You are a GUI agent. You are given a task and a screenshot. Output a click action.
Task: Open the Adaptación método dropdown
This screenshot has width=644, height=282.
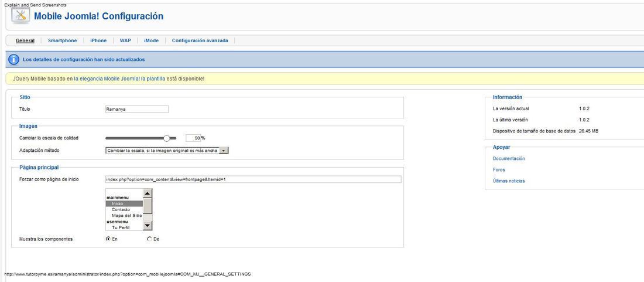167,151
